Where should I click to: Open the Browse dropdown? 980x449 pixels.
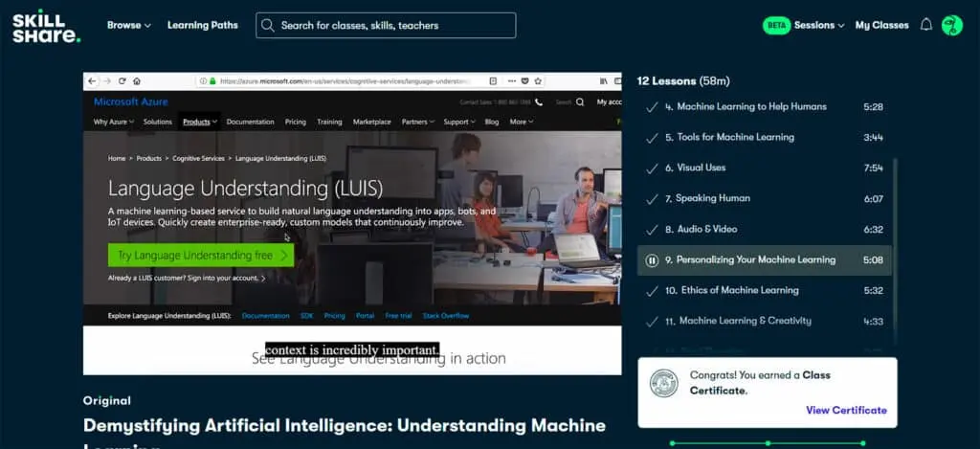(129, 26)
